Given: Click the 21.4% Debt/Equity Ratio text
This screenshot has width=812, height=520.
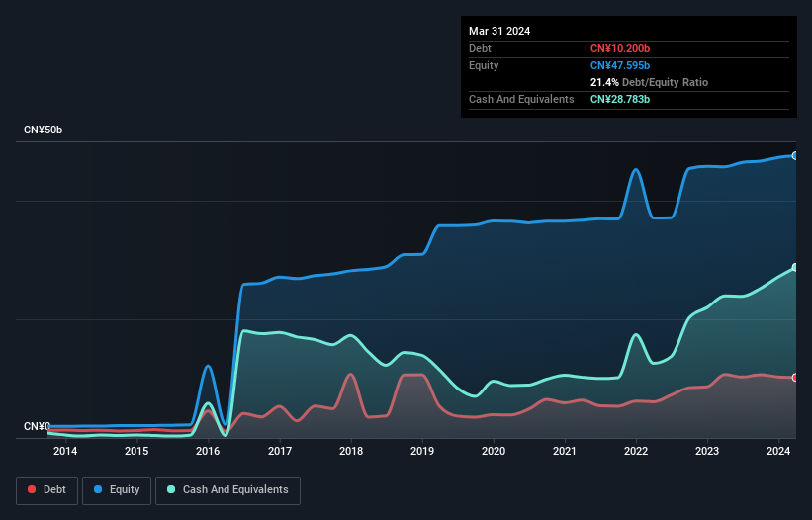Looking at the screenshot, I should pyautogui.click(x=649, y=82).
